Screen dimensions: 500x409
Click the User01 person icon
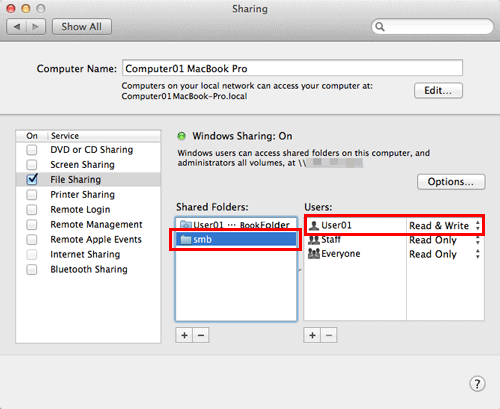coord(314,225)
